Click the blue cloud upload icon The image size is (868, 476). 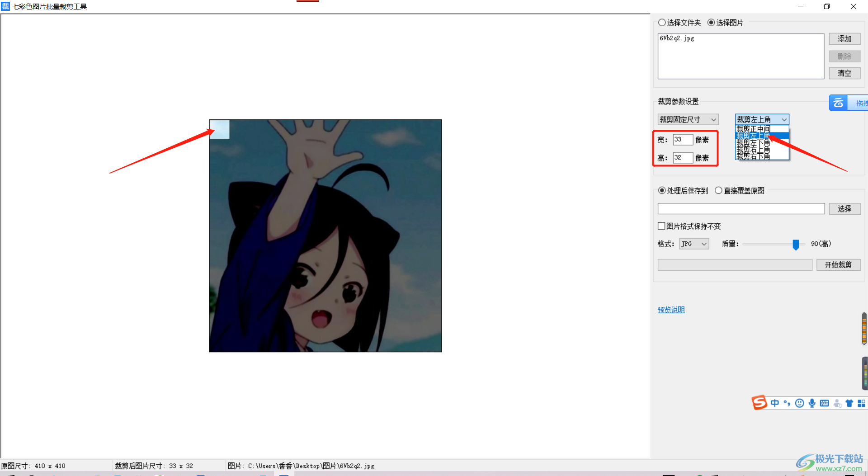pyautogui.click(x=838, y=103)
